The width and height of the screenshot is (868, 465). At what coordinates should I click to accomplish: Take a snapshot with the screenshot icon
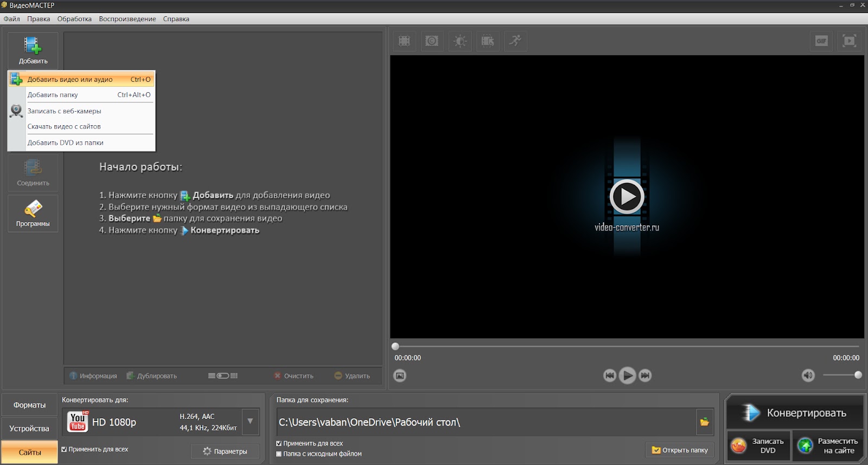pyautogui.click(x=400, y=376)
